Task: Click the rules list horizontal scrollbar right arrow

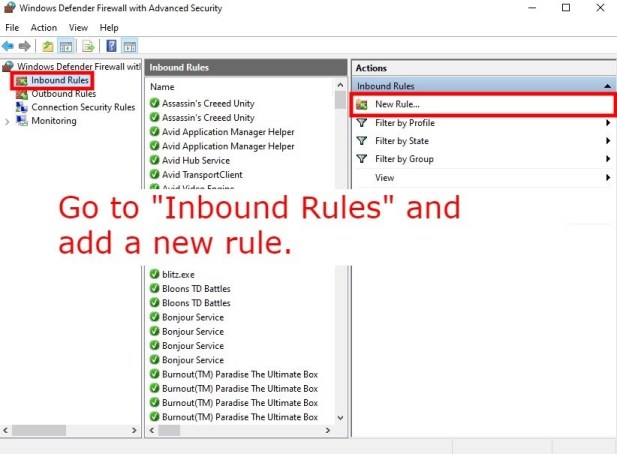Action: tap(328, 430)
